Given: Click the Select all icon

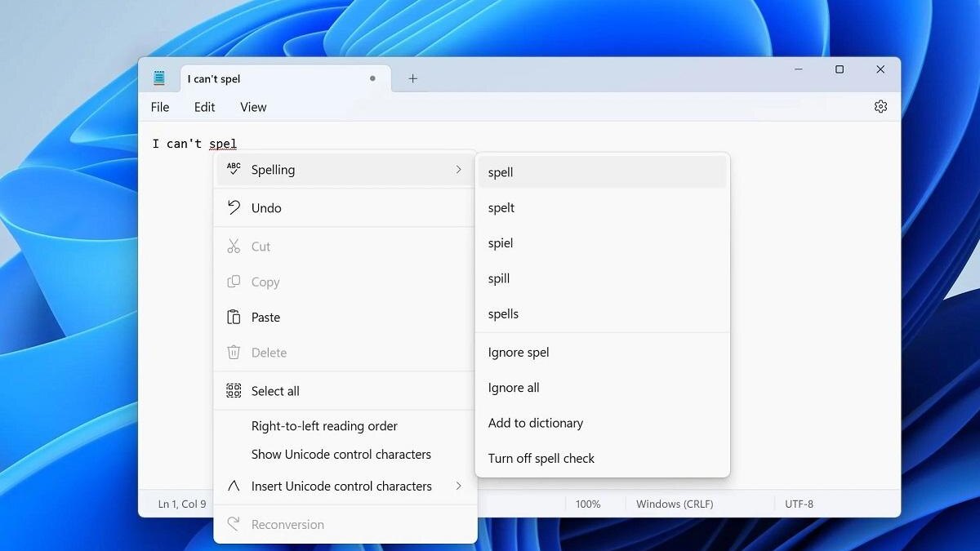Looking at the screenshot, I should [234, 391].
